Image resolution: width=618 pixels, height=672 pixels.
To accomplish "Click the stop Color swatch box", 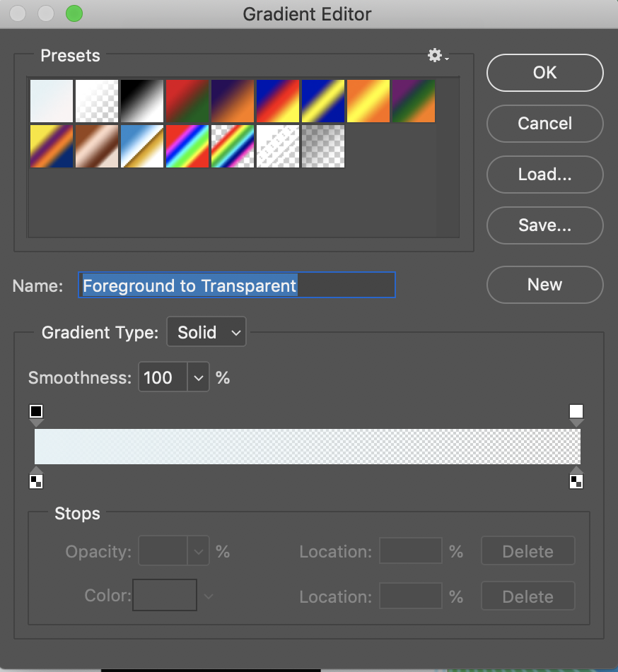I will 165,596.
